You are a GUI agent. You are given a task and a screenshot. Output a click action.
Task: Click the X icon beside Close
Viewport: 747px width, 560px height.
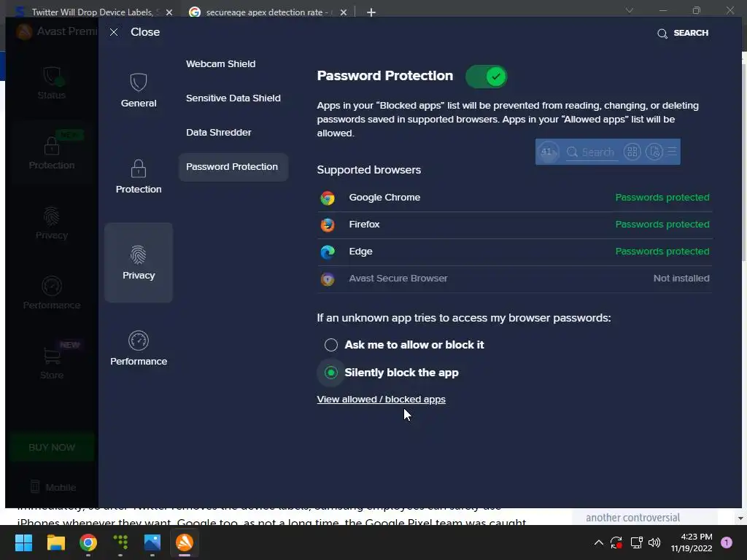click(x=113, y=32)
